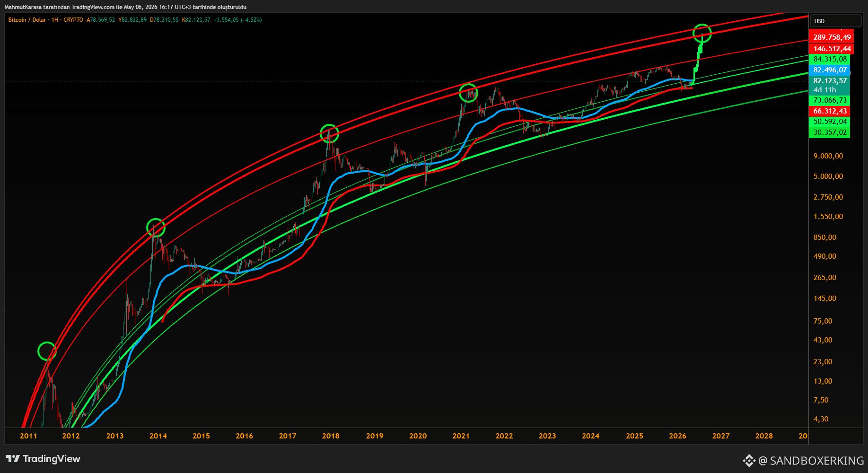The image size is (868, 473).
Task: Click the 5.000,00 price axis value
Action: [x=828, y=176]
